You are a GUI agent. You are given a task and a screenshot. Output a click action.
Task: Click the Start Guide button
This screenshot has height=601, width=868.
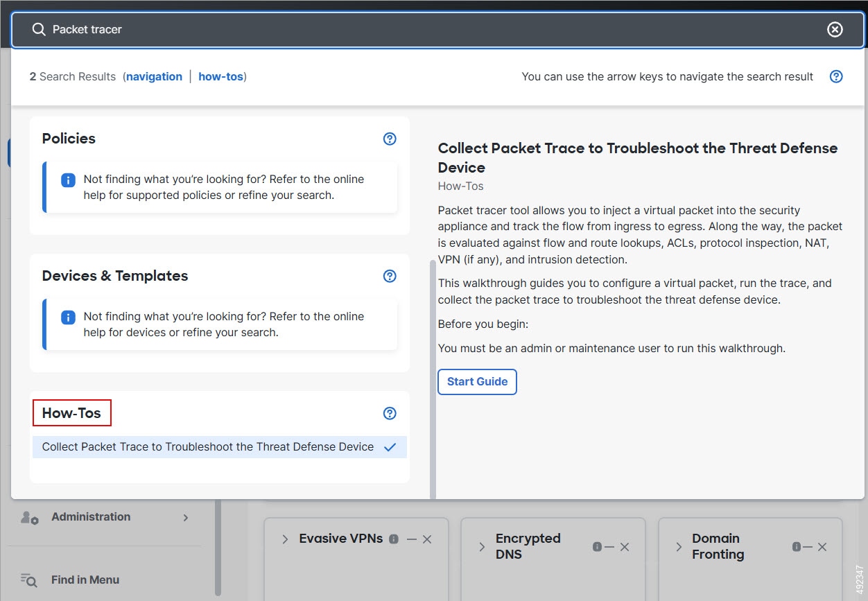pos(477,382)
